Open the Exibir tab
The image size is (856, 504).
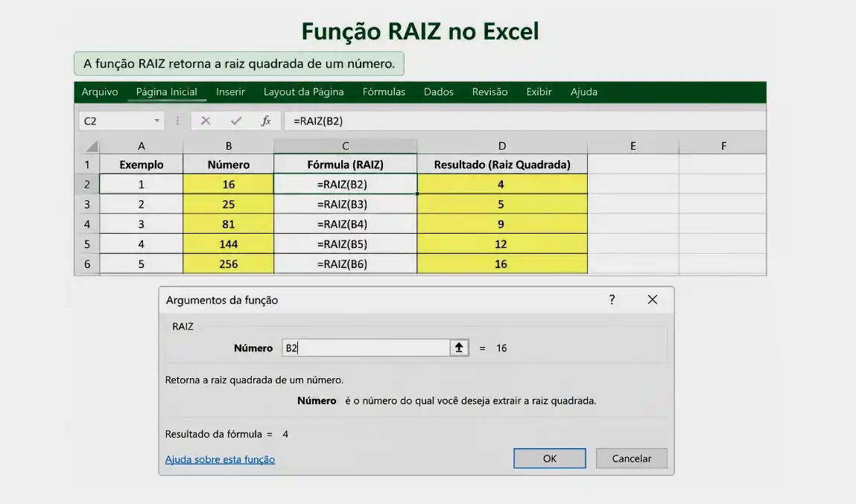pos(539,92)
